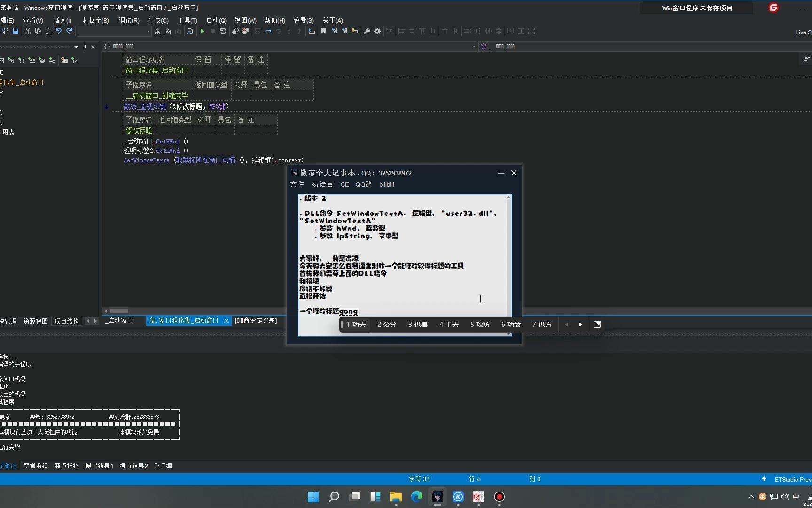Open the 易语言 menu in the notepad window
Image resolution: width=812 pixels, height=508 pixels.
(x=322, y=184)
